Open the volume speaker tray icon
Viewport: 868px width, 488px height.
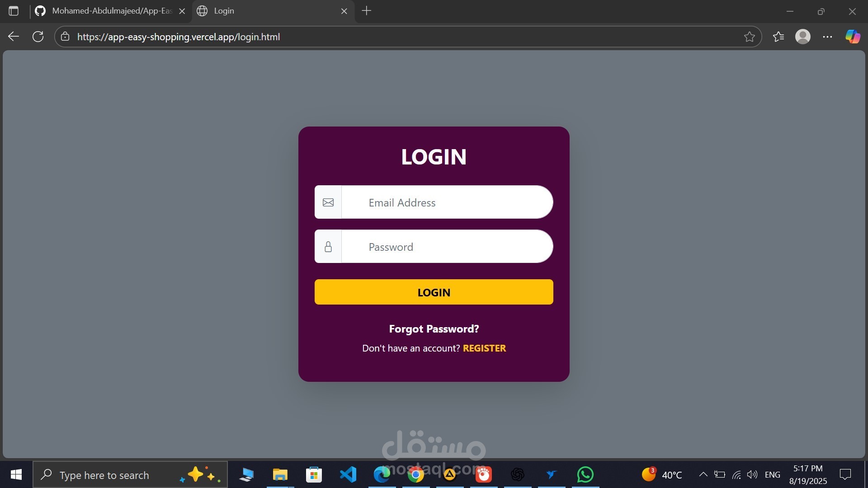(x=752, y=474)
